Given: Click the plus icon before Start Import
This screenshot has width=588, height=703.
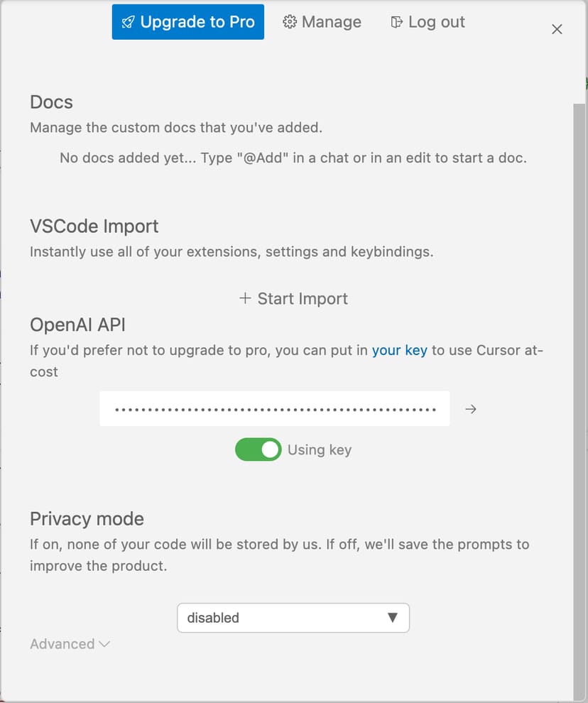Looking at the screenshot, I should pyautogui.click(x=245, y=298).
